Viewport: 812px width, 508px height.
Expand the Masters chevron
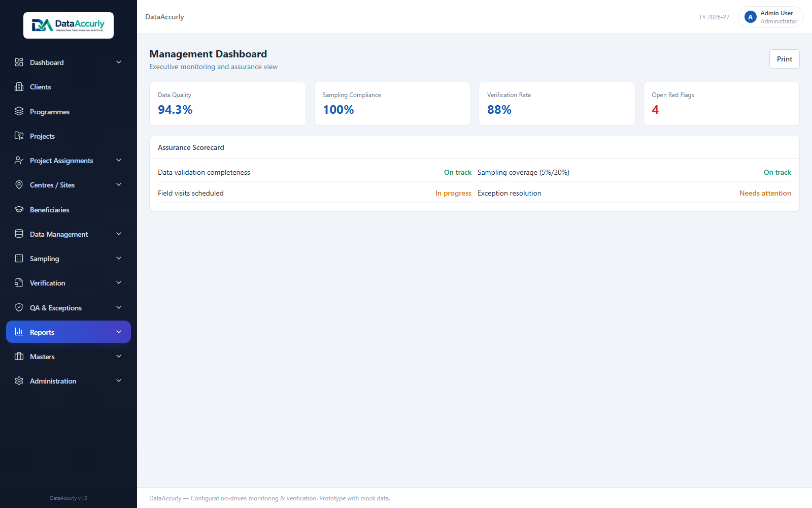pyautogui.click(x=119, y=357)
